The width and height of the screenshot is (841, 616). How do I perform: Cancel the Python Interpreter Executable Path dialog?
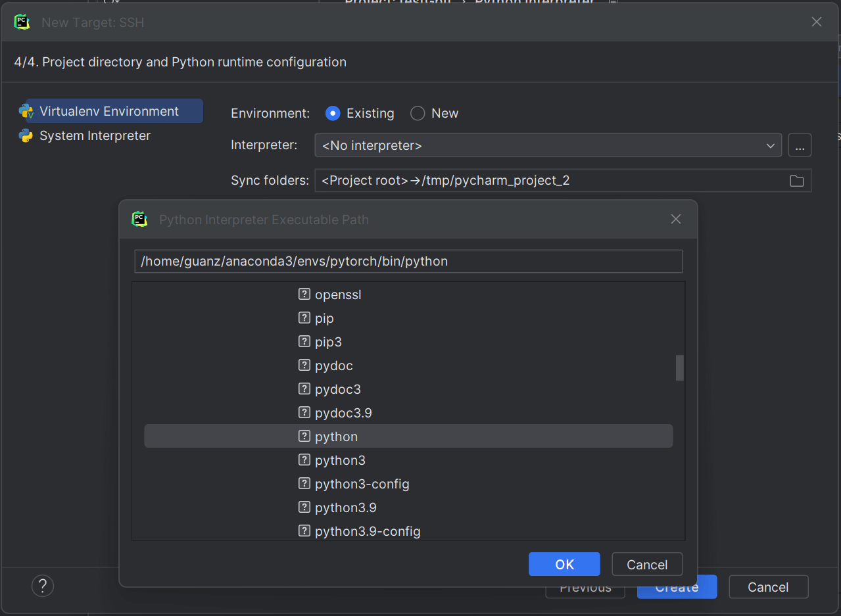pos(647,564)
